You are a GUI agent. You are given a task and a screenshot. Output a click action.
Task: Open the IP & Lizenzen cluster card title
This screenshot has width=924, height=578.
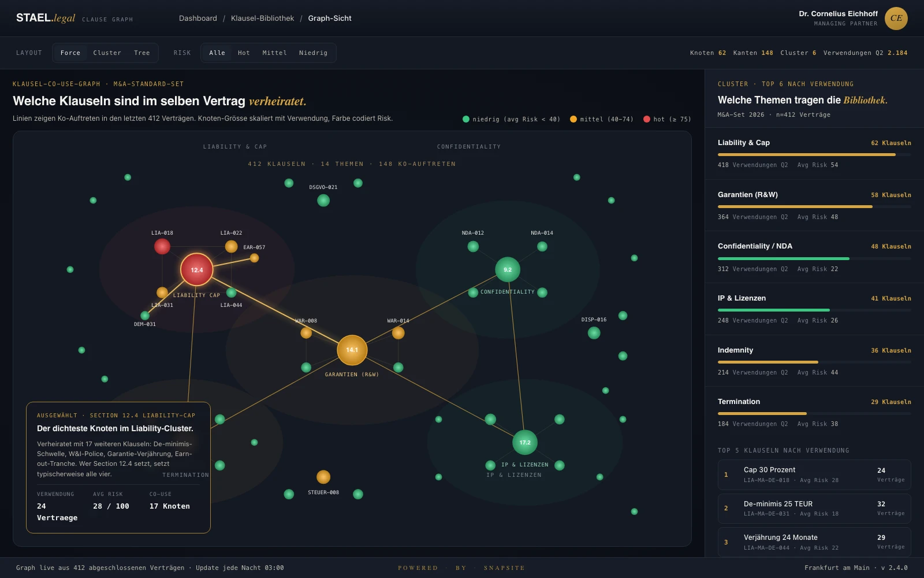click(742, 298)
